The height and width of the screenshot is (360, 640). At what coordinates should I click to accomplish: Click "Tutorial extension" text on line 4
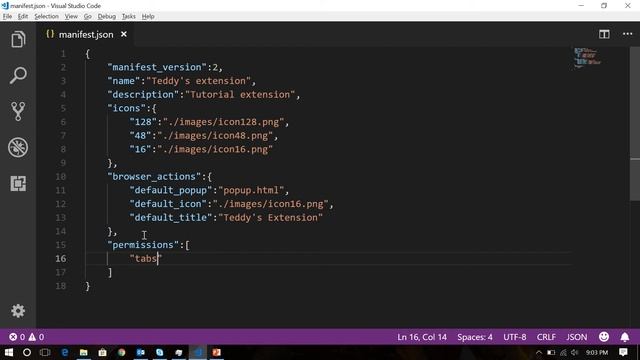pos(240,94)
